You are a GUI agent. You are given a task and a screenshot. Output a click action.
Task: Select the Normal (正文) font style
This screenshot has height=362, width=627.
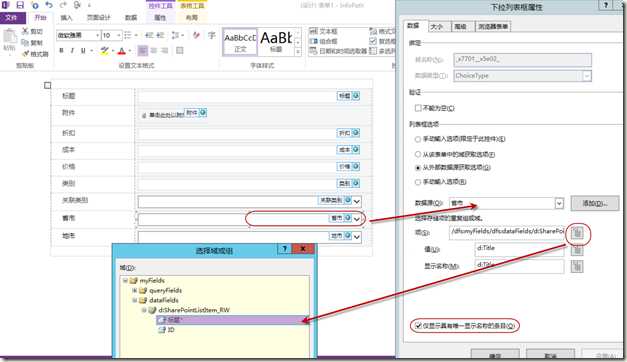pos(240,42)
